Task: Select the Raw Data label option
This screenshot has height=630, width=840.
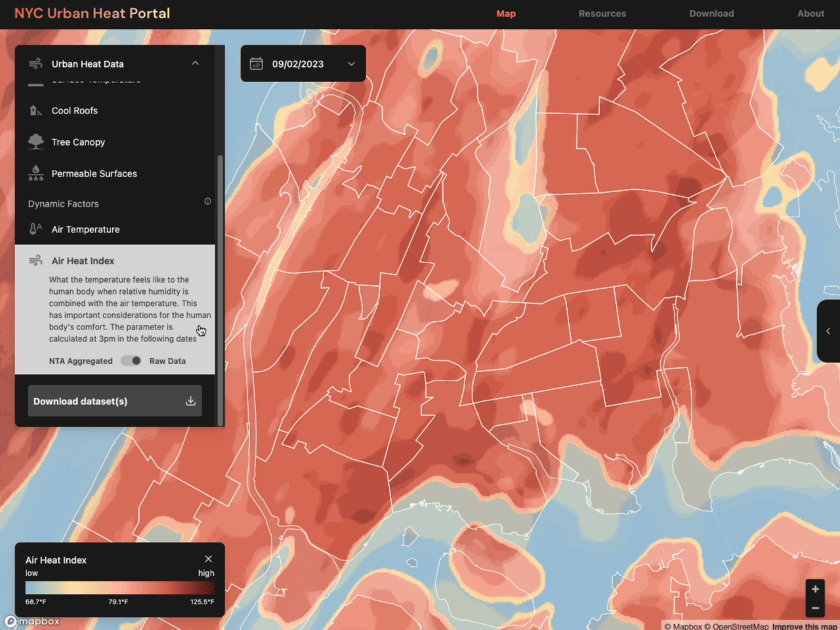Action: (167, 361)
